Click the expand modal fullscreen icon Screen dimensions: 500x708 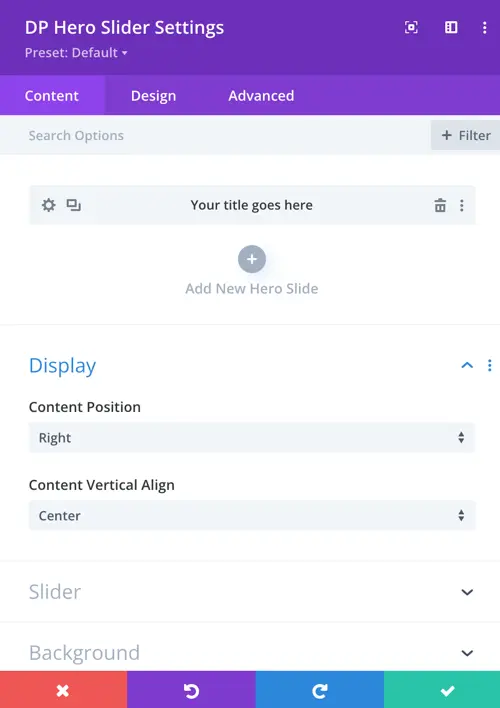411,28
